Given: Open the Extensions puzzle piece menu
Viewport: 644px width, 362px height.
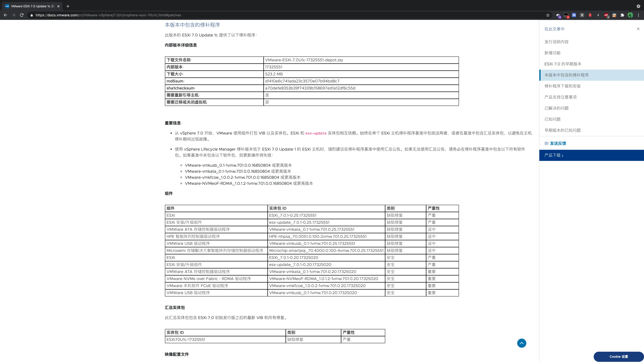Looking at the screenshot, I should click(x=622, y=15).
